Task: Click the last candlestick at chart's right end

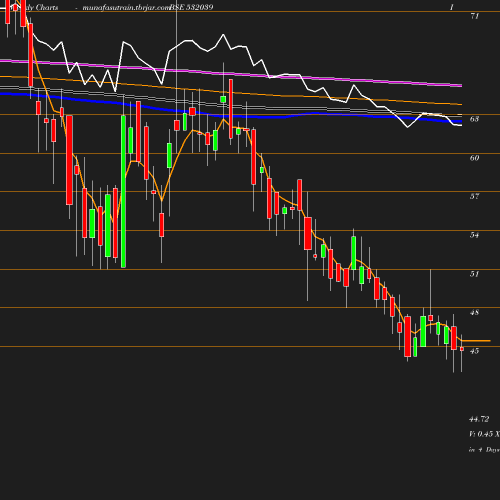Action: tap(462, 349)
